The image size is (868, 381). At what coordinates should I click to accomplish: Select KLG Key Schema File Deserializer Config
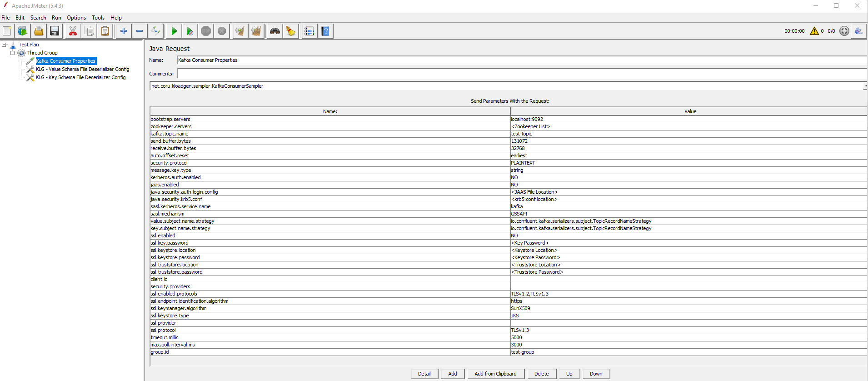[81, 77]
